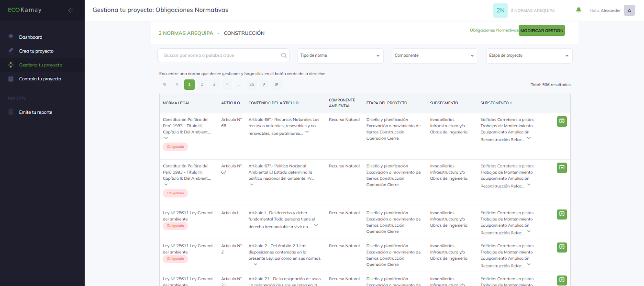The height and width of the screenshot is (286, 644).
Task: Open the Etapa de proyecto dropdown
Action: 529,55
